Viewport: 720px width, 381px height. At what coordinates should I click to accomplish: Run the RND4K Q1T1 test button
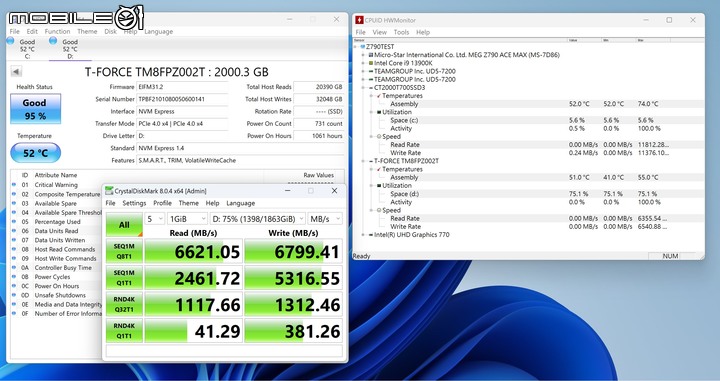coord(124,331)
